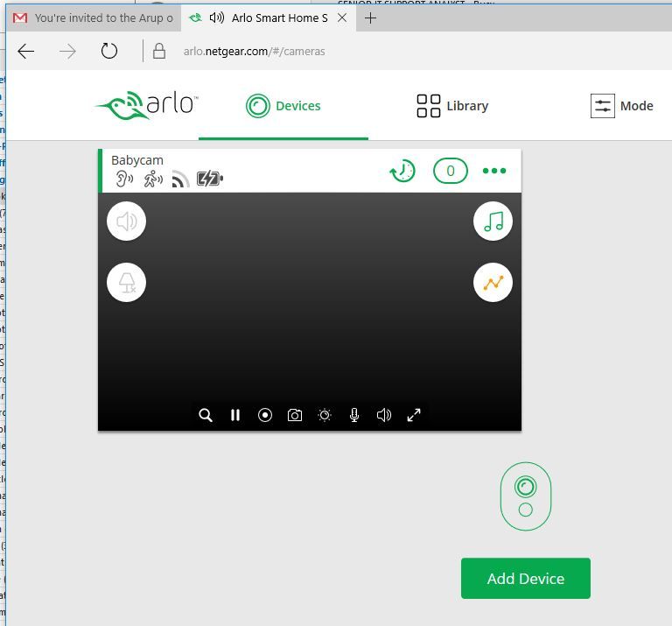Screen dimensions: 672x626
Task: Open the Babycam activity history clock icon
Action: click(x=402, y=171)
